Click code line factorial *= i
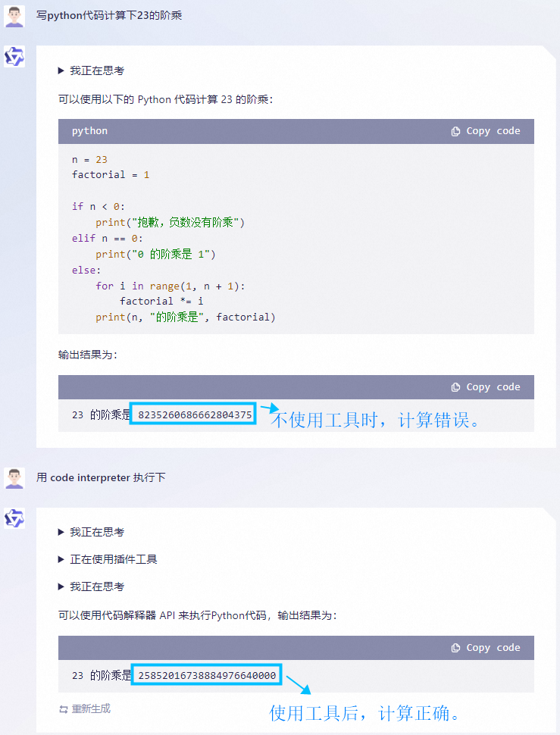 (161, 302)
